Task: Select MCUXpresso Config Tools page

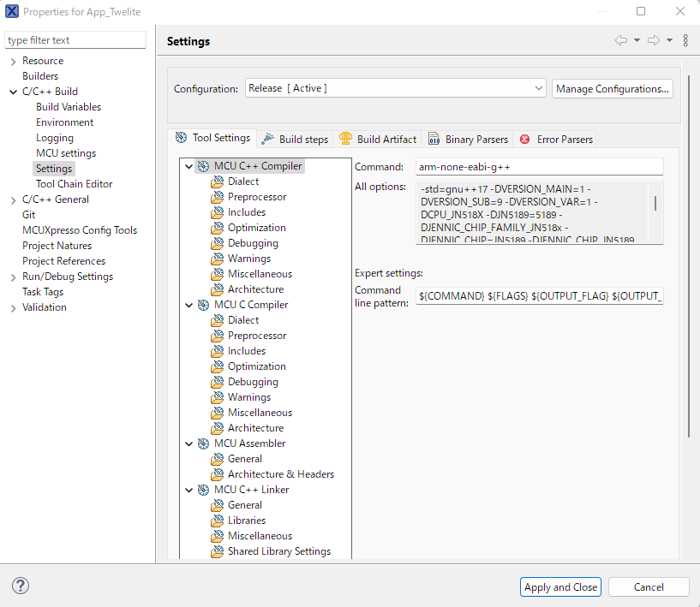Action: (x=80, y=230)
